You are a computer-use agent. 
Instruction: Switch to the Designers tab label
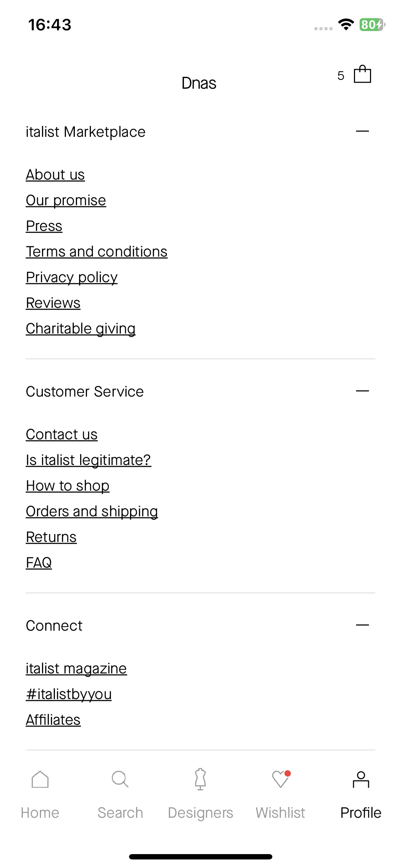click(x=200, y=813)
